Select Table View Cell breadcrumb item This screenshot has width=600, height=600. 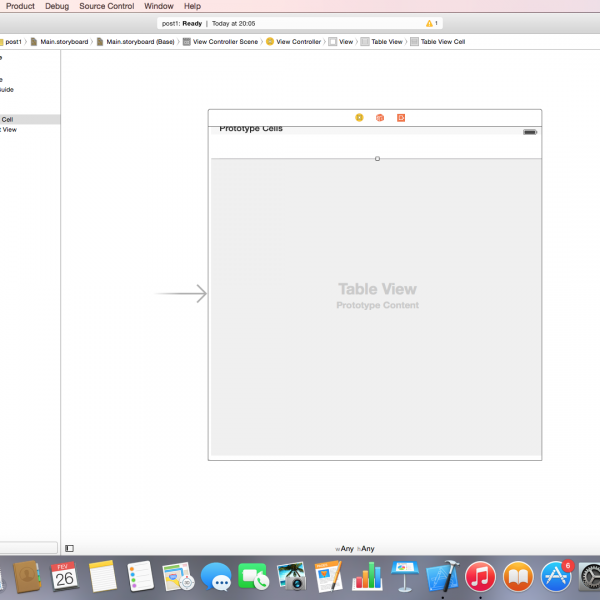click(x=438, y=42)
